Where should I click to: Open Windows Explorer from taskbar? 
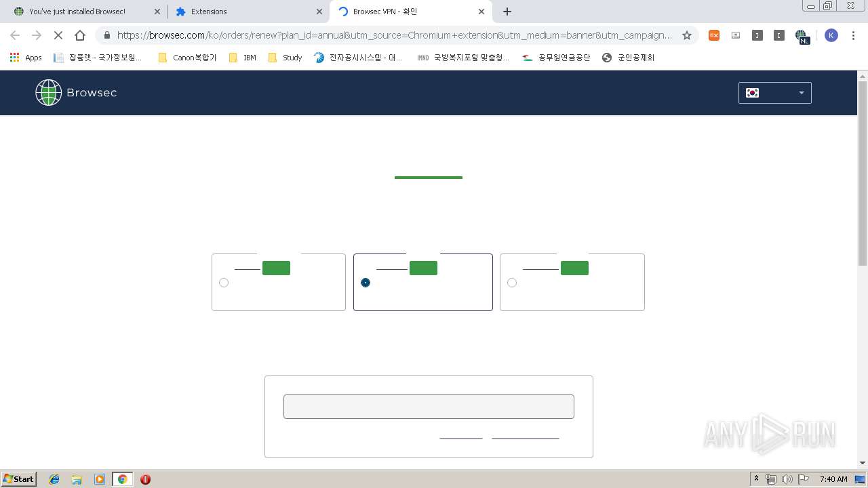77,479
